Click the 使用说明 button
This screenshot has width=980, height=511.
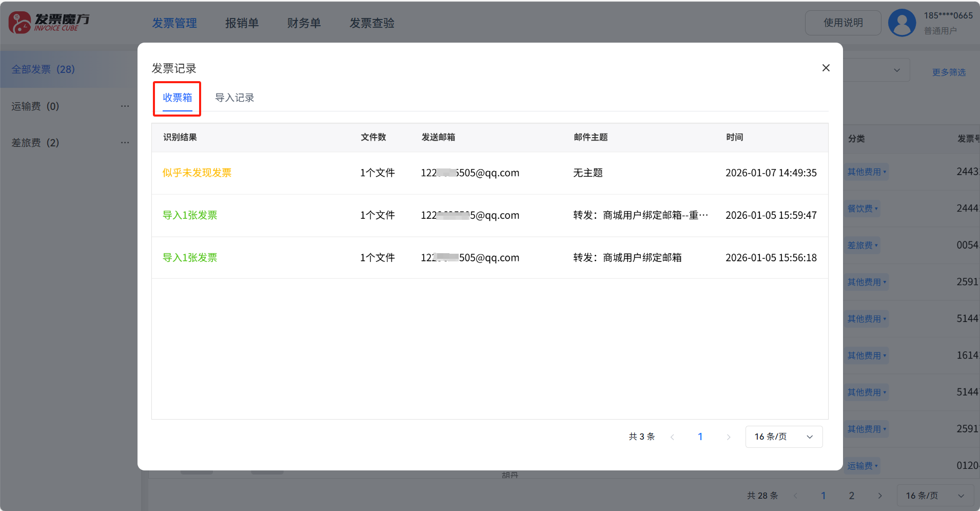click(x=842, y=23)
